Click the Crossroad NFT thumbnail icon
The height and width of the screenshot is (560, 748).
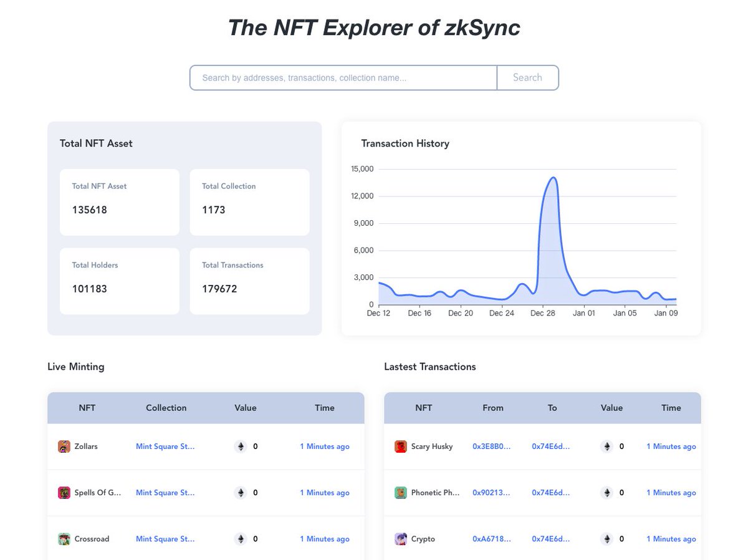[64, 539]
